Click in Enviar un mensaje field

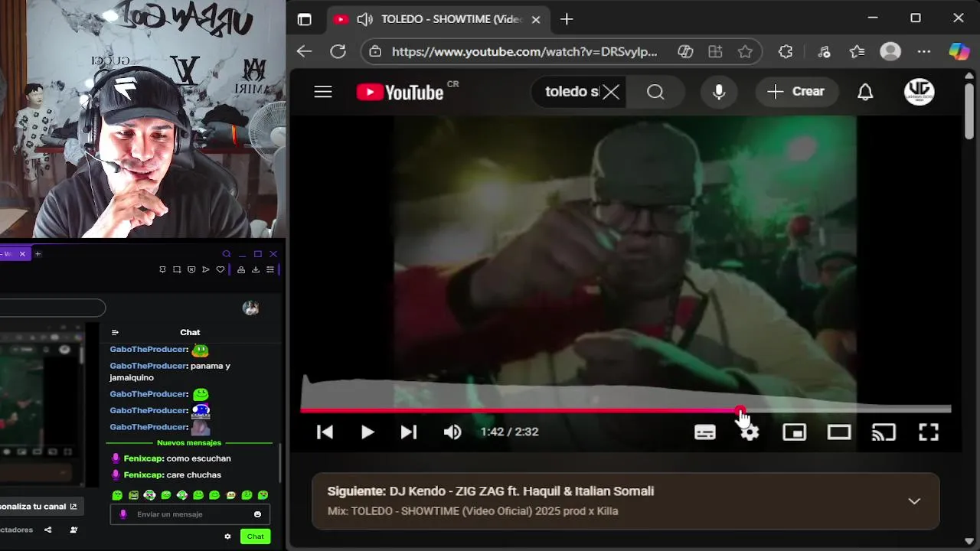(191, 514)
